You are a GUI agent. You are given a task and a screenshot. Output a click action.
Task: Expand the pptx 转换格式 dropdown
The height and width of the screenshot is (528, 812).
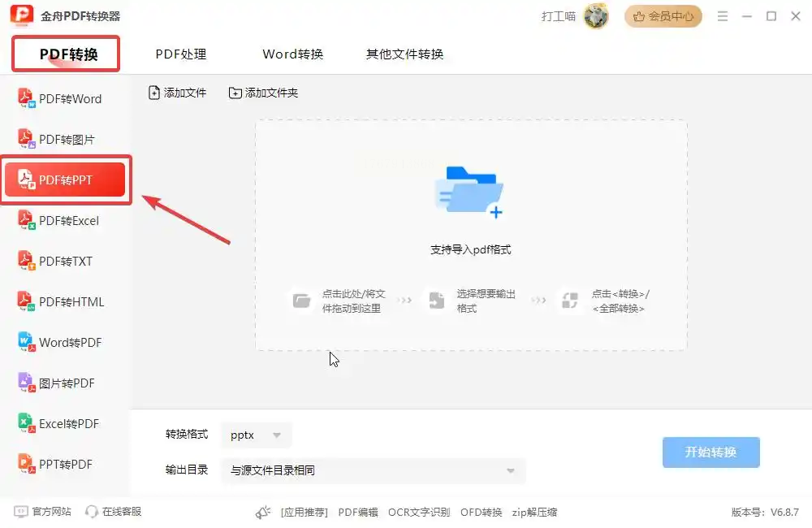pos(257,435)
